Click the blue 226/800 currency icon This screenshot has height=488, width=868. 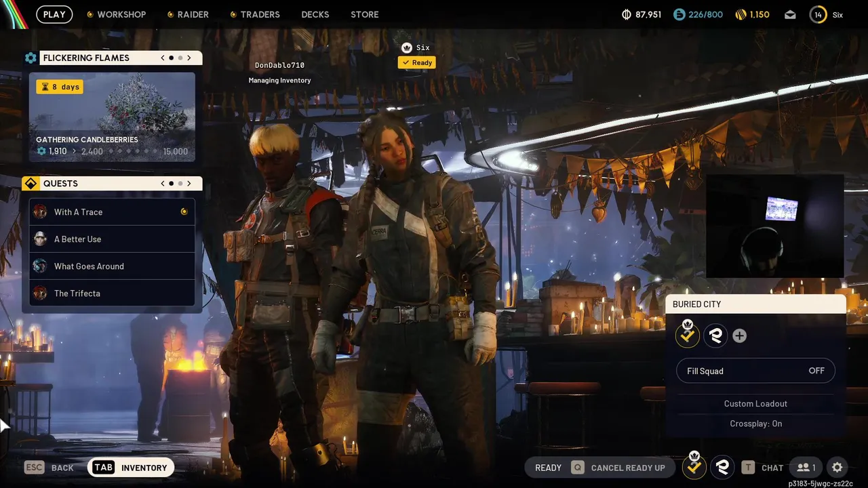click(679, 14)
